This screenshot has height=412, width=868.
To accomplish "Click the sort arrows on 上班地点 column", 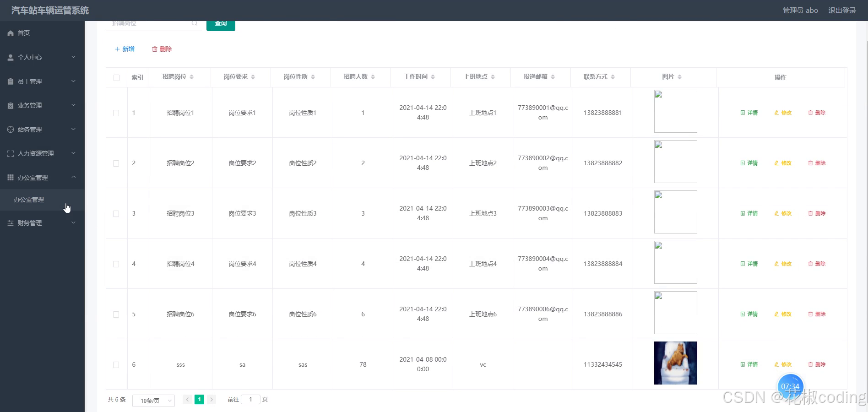I will tap(493, 77).
